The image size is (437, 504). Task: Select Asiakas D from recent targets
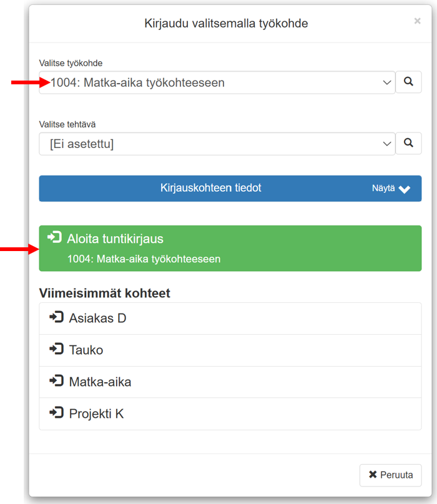[x=230, y=319]
